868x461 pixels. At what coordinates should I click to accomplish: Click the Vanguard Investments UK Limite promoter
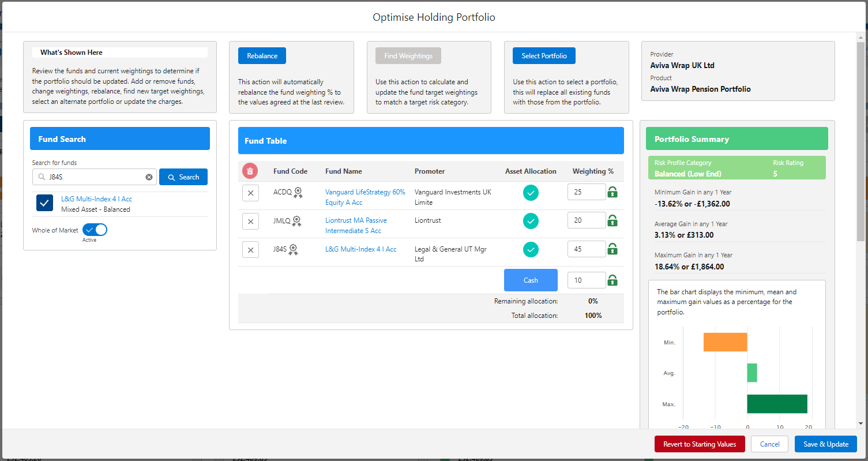pos(453,197)
